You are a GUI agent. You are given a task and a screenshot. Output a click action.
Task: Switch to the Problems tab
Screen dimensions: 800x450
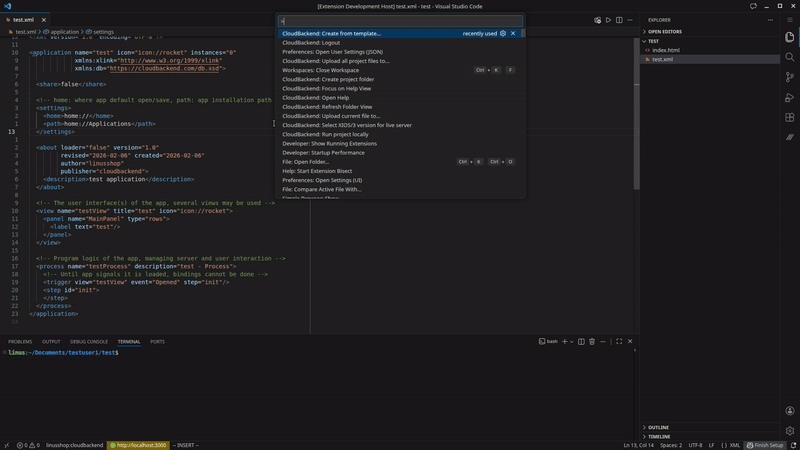pos(20,342)
